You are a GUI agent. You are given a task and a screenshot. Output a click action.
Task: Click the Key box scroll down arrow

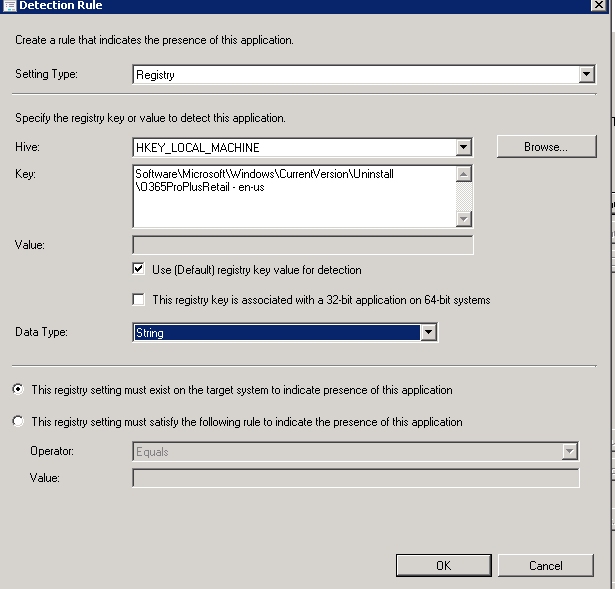point(464,219)
